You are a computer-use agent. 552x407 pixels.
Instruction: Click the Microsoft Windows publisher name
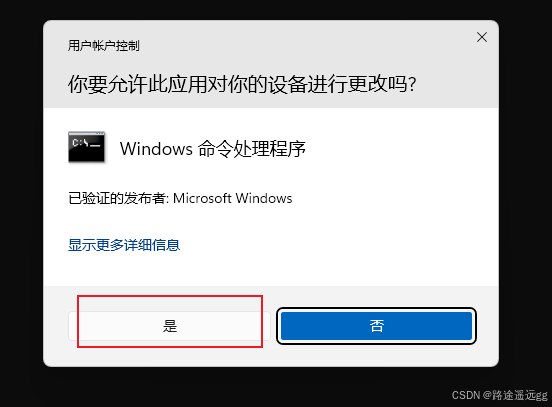tap(233, 198)
